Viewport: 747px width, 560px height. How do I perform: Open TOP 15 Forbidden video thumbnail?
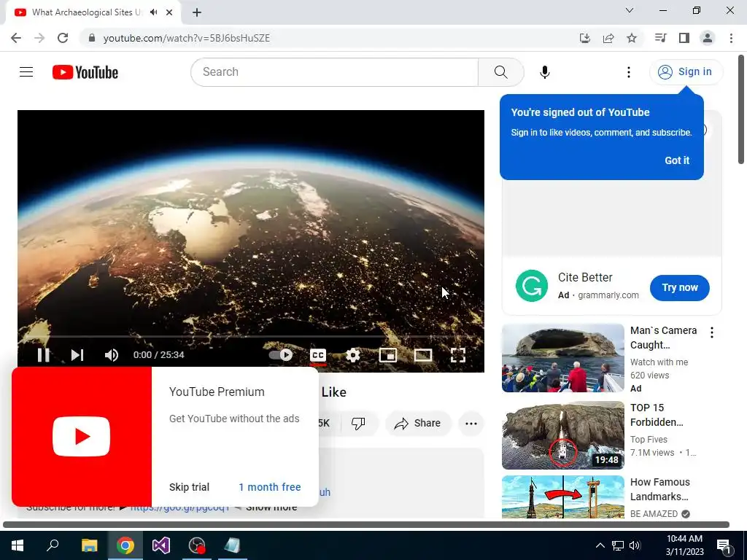(563, 435)
